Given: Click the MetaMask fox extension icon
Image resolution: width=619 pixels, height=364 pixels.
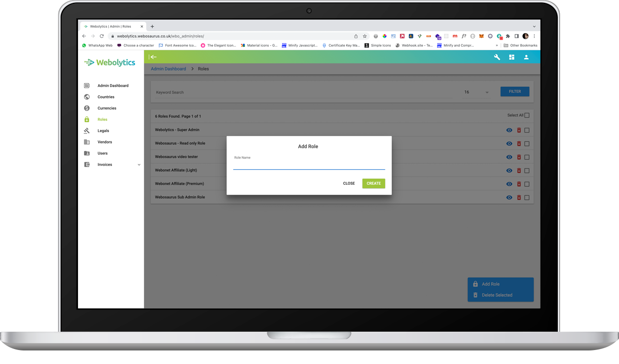Looking at the screenshot, I should tap(481, 36).
